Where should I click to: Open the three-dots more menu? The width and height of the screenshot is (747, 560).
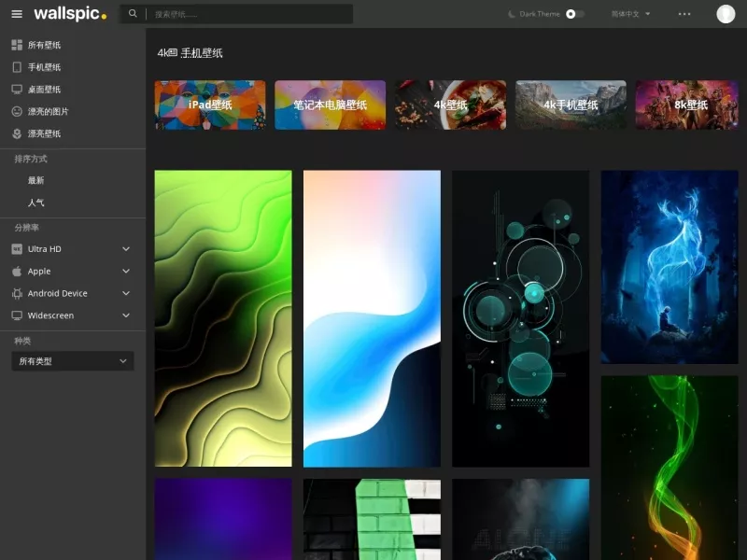click(x=684, y=14)
